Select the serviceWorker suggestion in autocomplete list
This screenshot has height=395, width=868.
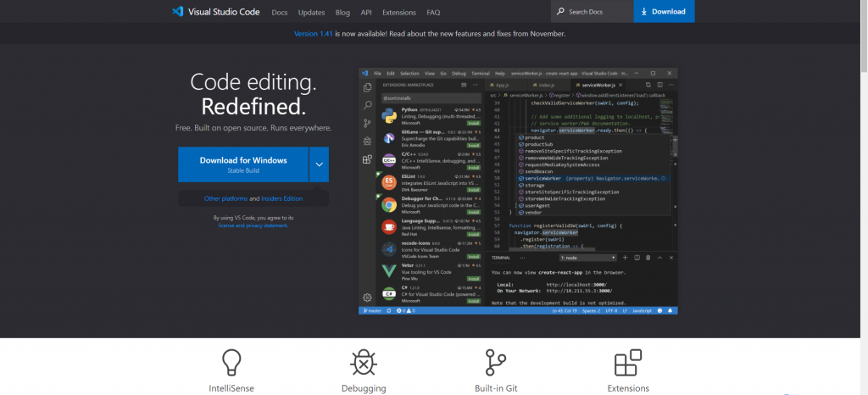pyautogui.click(x=593, y=178)
